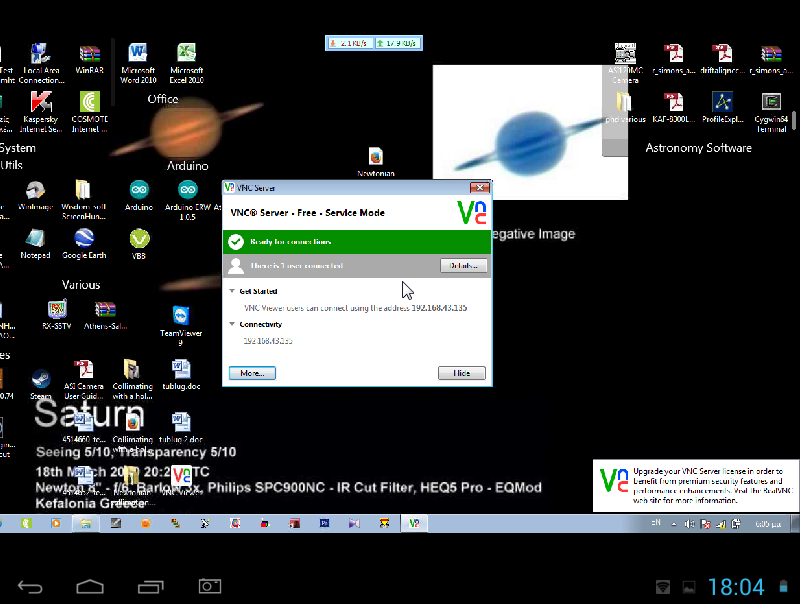Launch the RX-SSTV desktop shortcut
Viewport: 800px width, 604px height.
coord(57,315)
